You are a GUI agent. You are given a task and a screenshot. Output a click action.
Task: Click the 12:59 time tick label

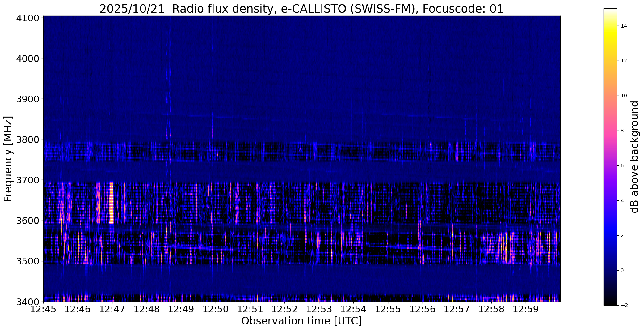(x=526, y=309)
